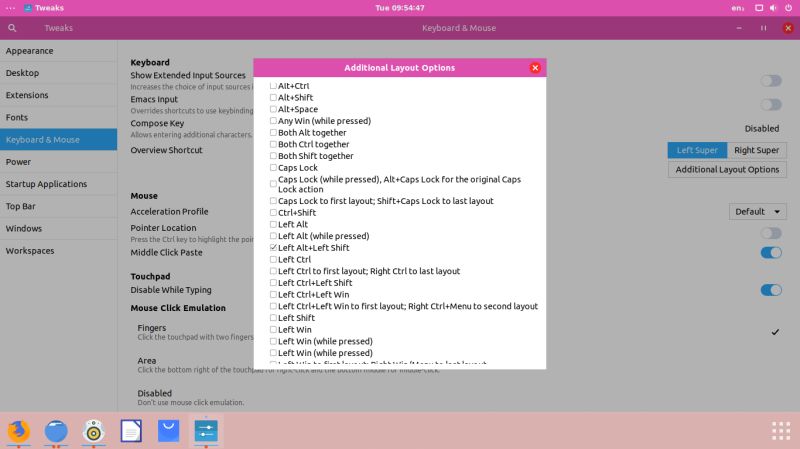Check the Left Win option
Viewport: 800px width, 449px height.
click(273, 330)
